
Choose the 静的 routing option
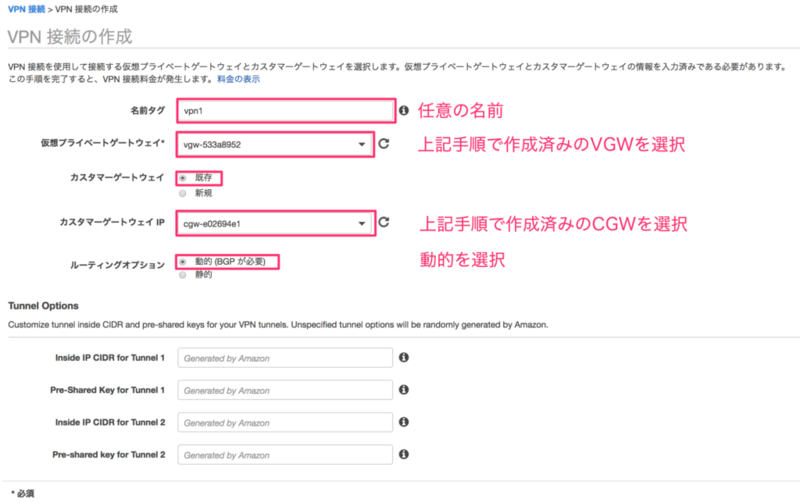pyautogui.click(x=183, y=275)
